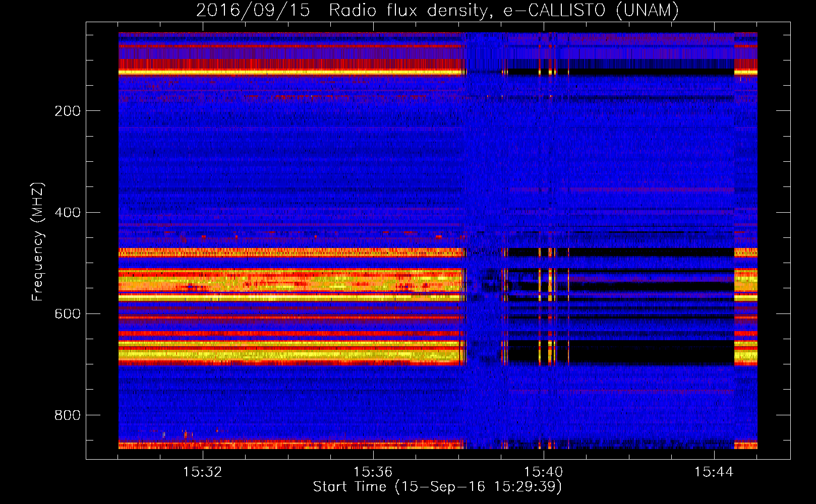
Task: Select the 600 frequency tick label
Action: pyautogui.click(x=68, y=313)
